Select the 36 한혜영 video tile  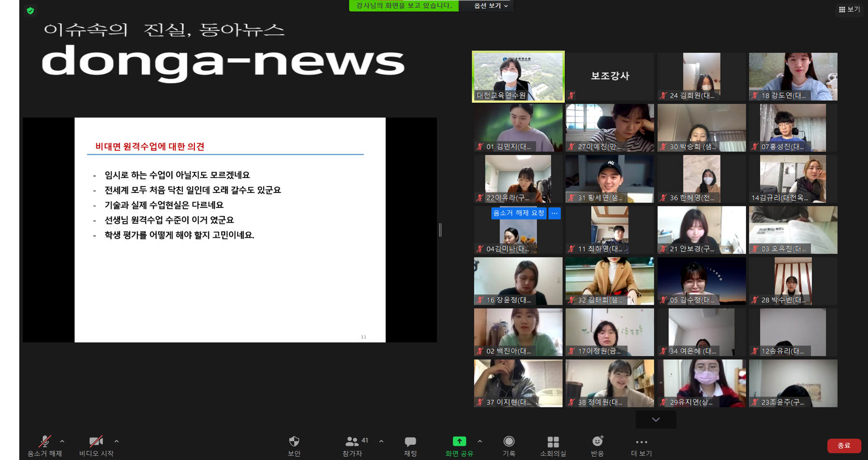click(x=702, y=179)
